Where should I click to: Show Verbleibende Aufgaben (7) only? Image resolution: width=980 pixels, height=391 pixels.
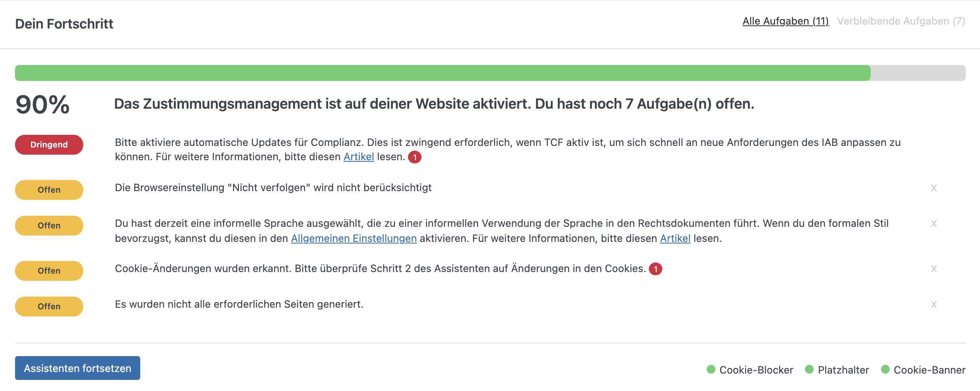[901, 21]
